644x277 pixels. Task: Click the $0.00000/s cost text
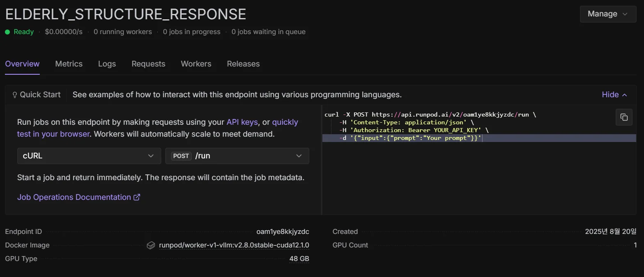pos(64,32)
